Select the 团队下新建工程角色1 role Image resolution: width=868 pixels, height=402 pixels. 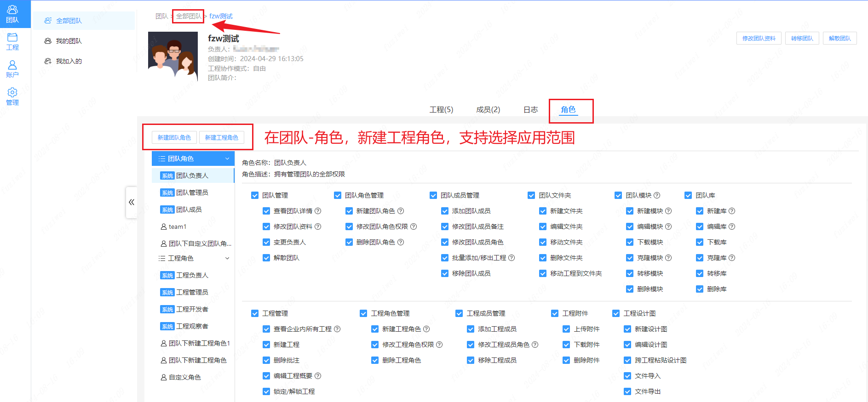pos(193,343)
